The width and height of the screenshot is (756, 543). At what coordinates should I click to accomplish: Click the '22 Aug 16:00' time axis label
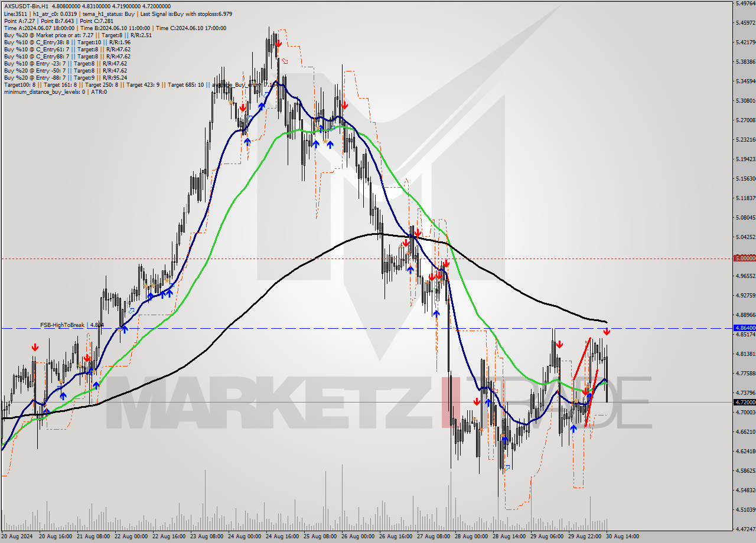coord(169,537)
